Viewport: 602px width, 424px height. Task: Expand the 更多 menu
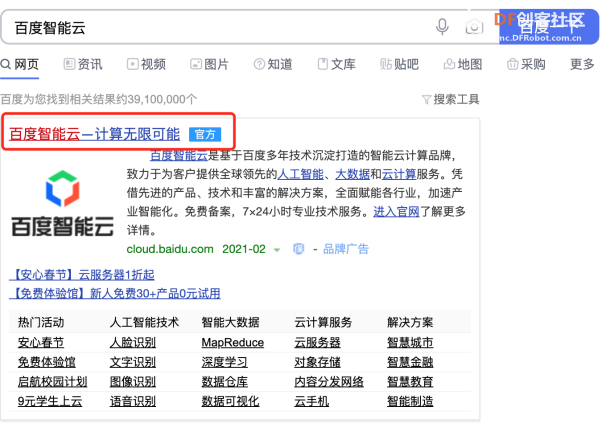pos(582,64)
